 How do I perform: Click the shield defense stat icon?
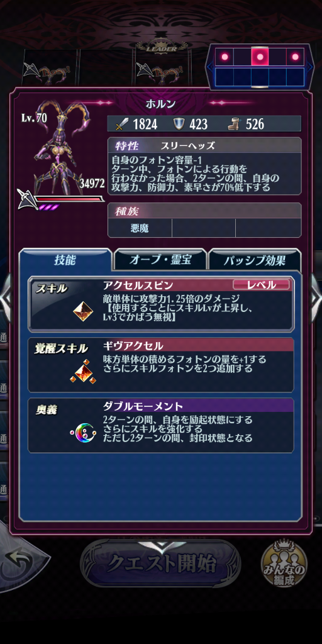179,124
